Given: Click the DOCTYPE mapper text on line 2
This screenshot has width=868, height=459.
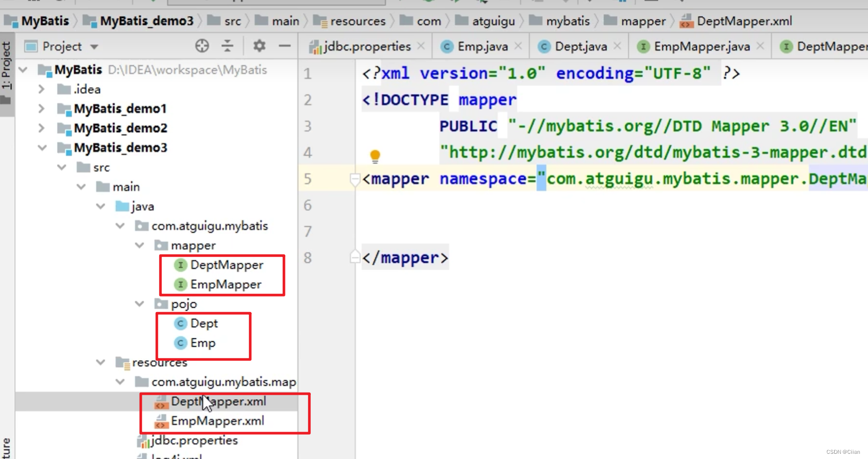Looking at the screenshot, I should (x=439, y=100).
